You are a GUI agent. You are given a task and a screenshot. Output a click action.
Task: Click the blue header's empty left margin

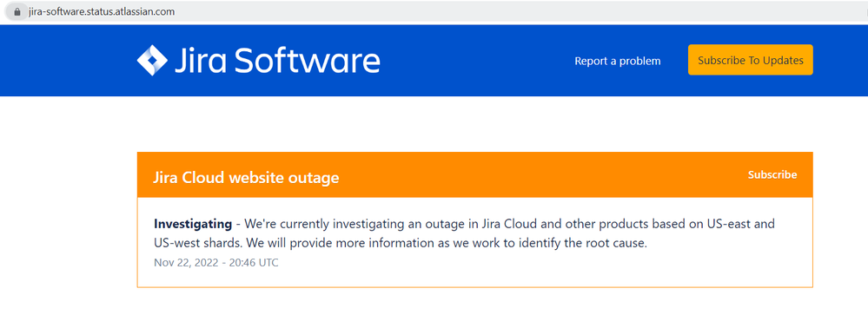66,60
